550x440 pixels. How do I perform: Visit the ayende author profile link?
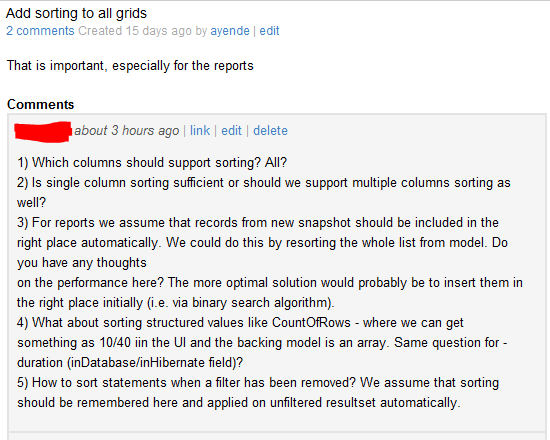tap(230, 31)
